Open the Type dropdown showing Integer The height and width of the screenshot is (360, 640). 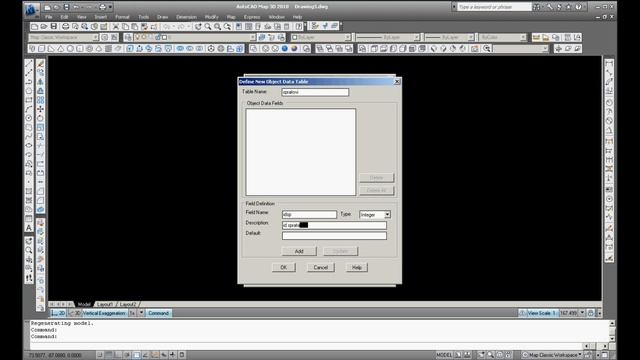point(375,214)
